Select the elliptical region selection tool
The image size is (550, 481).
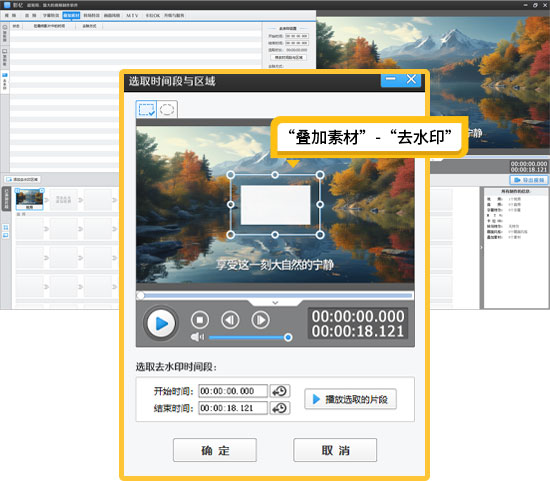click(167, 110)
